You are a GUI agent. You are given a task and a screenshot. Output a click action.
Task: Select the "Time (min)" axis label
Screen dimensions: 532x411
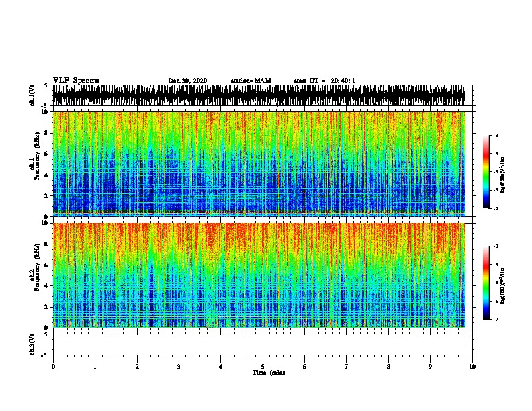coord(269,373)
